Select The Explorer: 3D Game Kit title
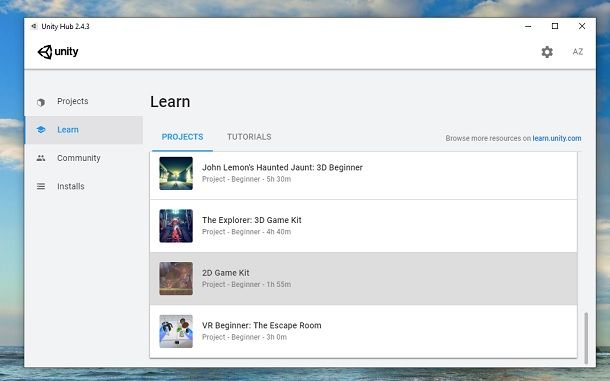 click(x=252, y=220)
